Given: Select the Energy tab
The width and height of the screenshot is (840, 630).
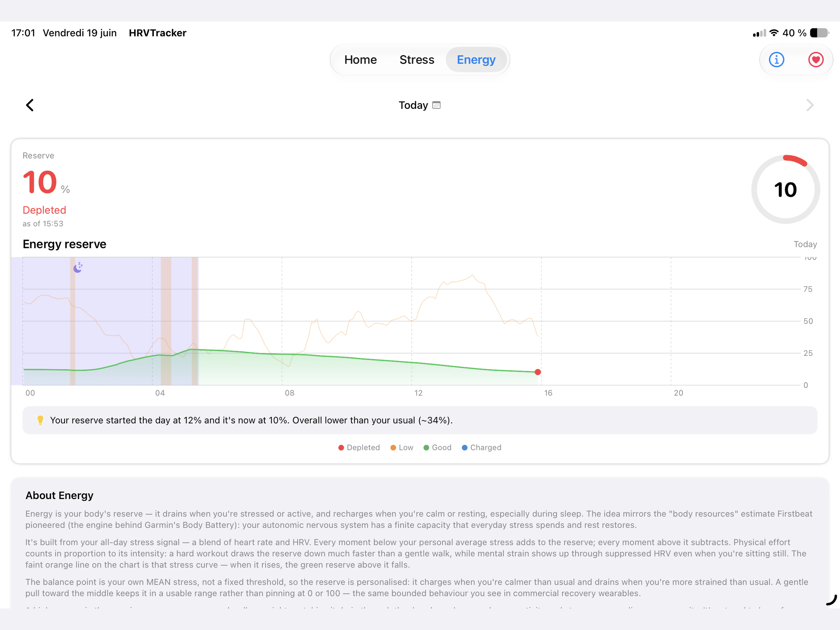Looking at the screenshot, I should pos(476,60).
